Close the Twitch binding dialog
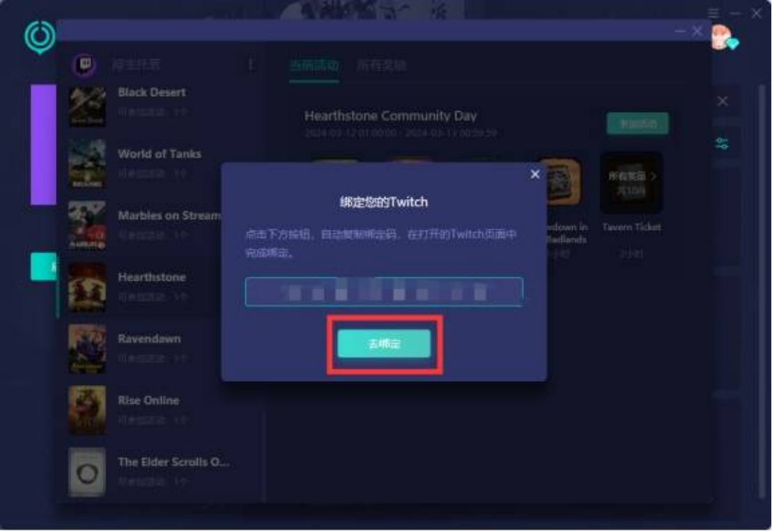The width and height of the screenshot is (772, 532). point(535,175)
